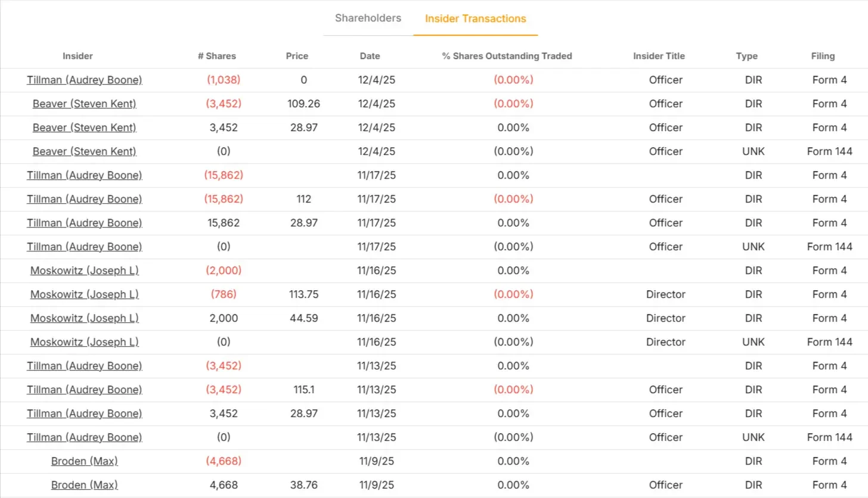The height and width of the screenshot is (498, 868).
Task: Open Tillman (Audrey Boone) from the 11/17/25 UNK row
Action: (84, 247)
